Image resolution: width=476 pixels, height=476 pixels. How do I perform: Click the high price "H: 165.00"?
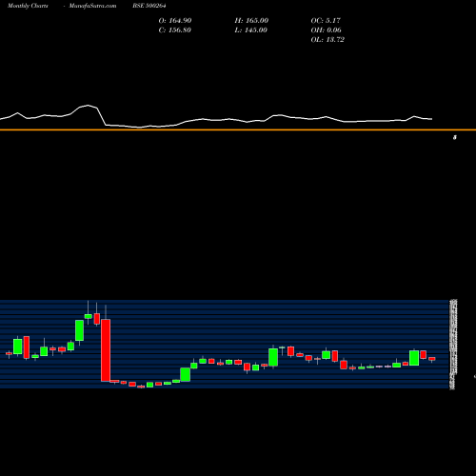[x=251, y=20]
